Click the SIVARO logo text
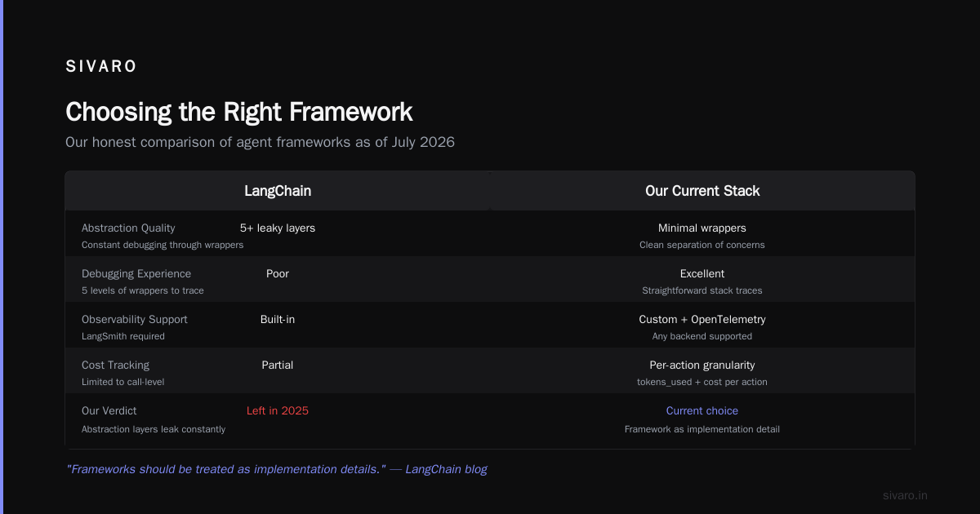The image size is (980, 514). pos(101,67)
